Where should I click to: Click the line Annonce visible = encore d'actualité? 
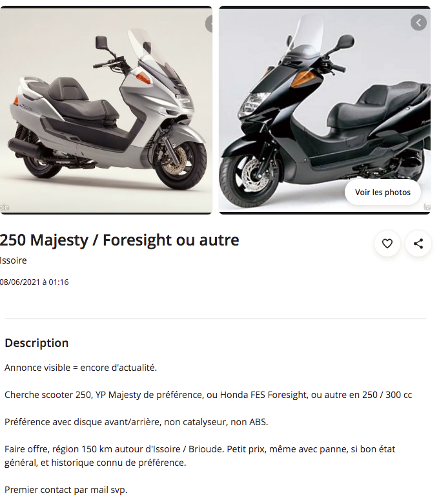pyautogui.click(x=81, y=368)
